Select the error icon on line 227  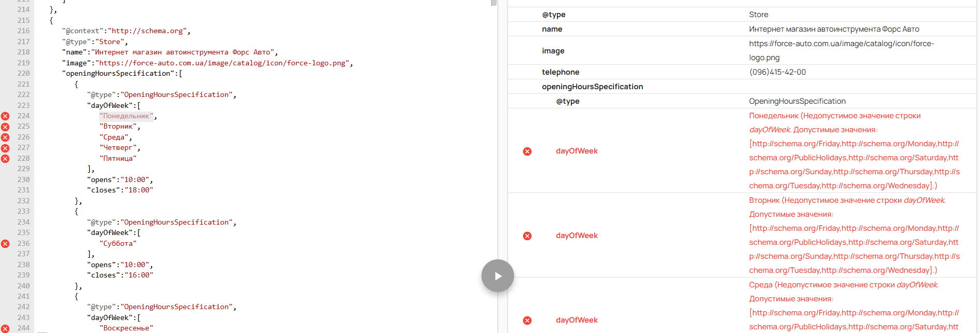(x=5, y=148)
